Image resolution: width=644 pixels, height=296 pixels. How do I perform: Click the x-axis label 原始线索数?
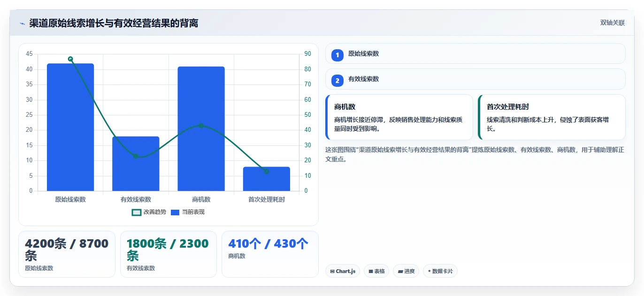(70, 199)
